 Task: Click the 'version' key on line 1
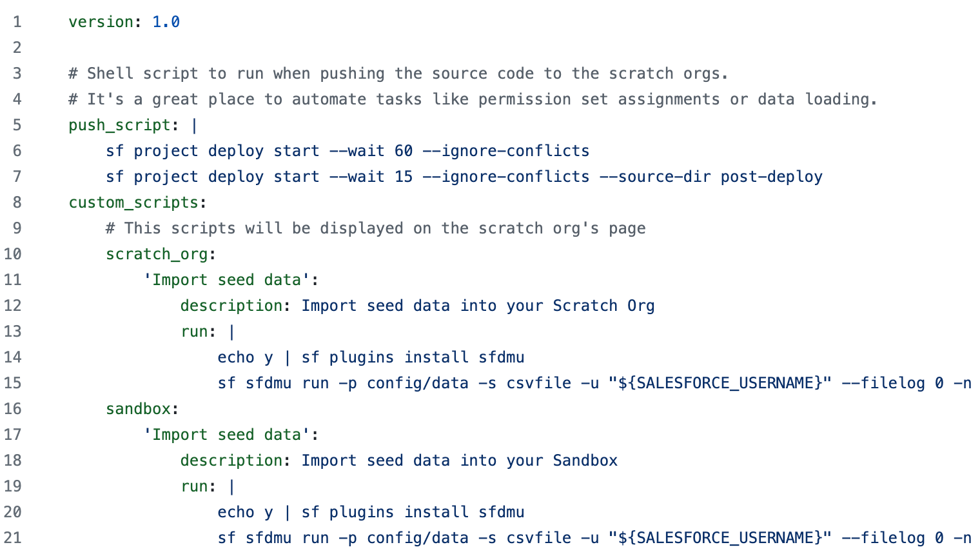coord(101,22)
